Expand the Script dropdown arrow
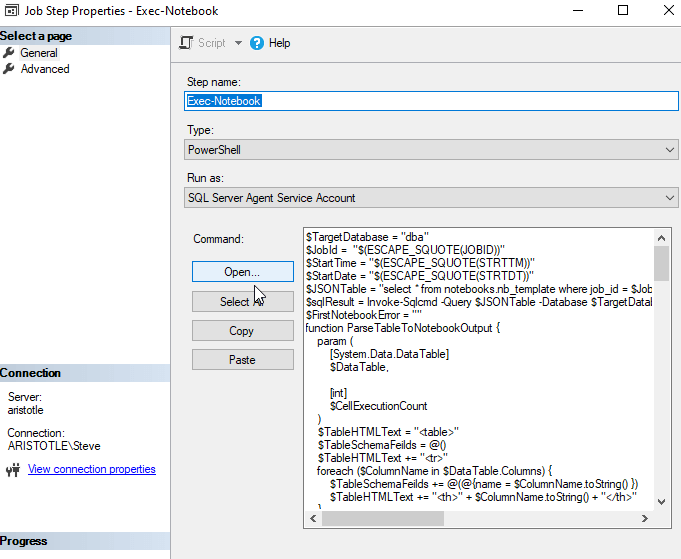This screenshot has width=681, height=559. tap(238, 43)
